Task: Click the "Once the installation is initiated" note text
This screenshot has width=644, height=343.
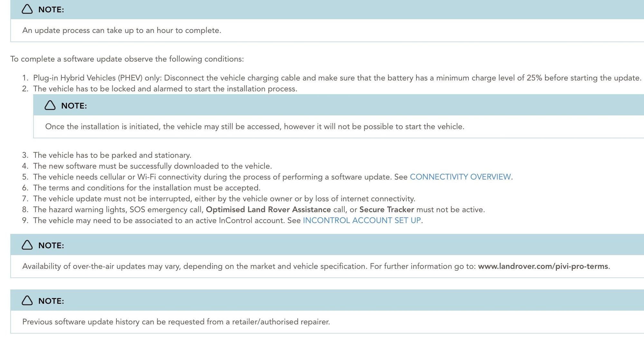Action: [x=254, y=127]
